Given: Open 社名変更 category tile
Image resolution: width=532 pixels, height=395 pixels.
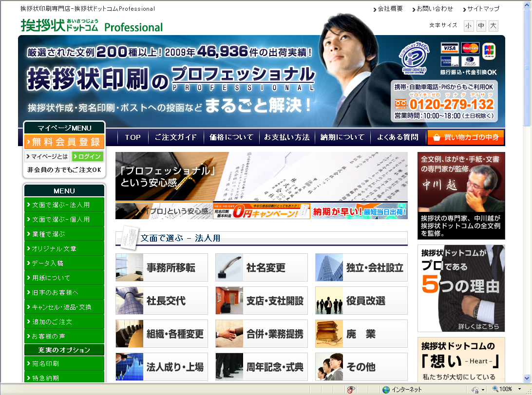Looking at the screenshot, I should tap(261, 267).
